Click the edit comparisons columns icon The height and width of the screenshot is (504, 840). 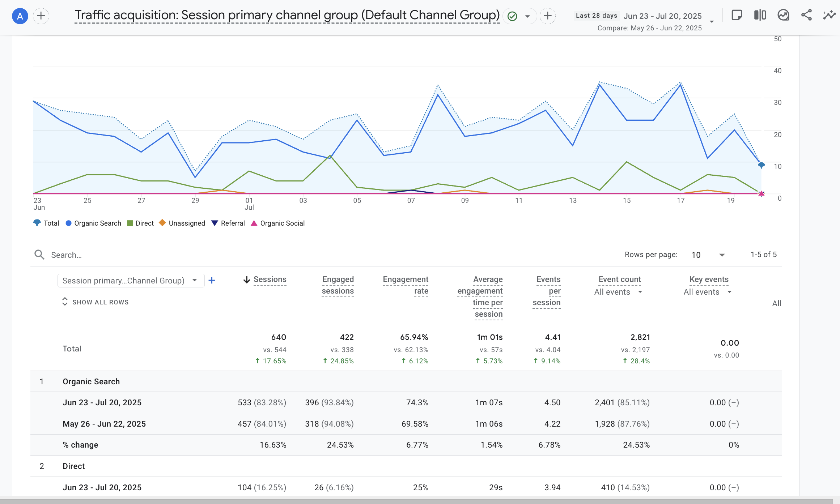point(760,15)
